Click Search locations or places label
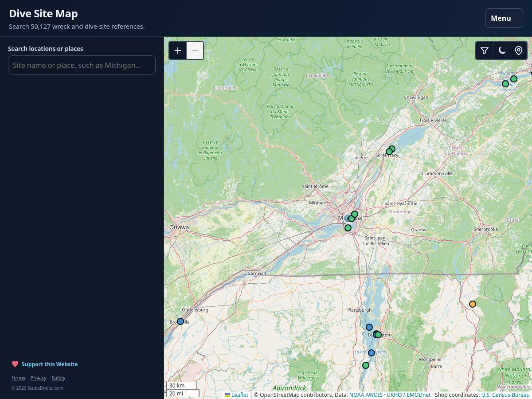 [x=46, y=49]
